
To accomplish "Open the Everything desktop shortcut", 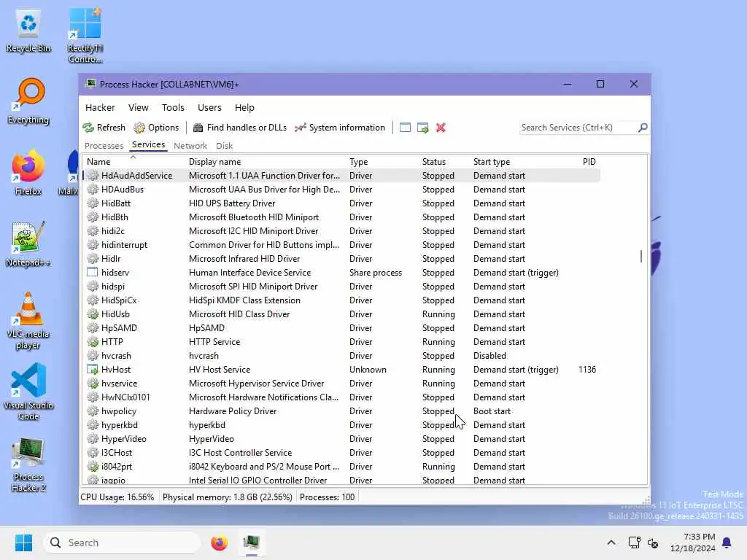I will coord(28,101).
